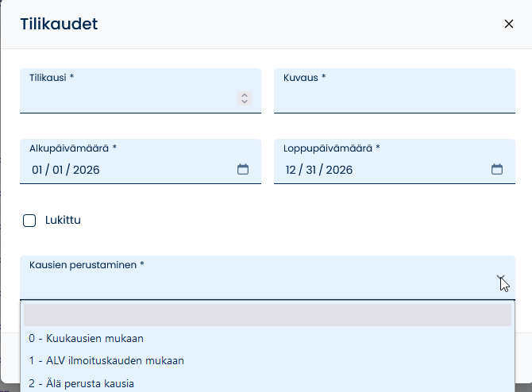Collapse the Kausien perustaminen dropdown arrow

[501, 278]
